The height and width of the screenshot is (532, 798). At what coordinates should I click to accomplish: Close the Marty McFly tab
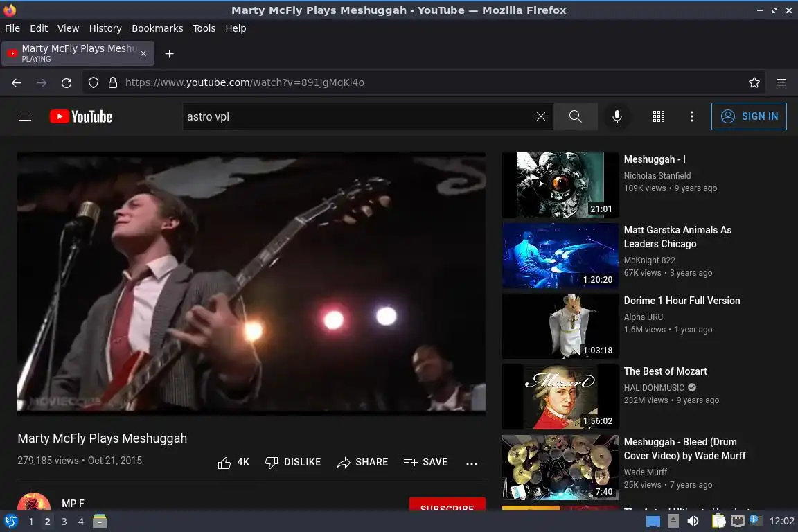(x=143, y=53)
